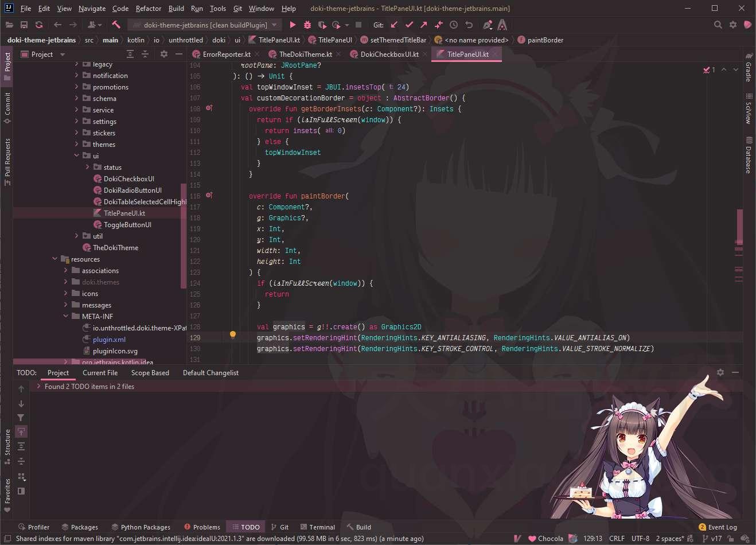Click the Chocola theme status widget

click(x=545, y=538)
